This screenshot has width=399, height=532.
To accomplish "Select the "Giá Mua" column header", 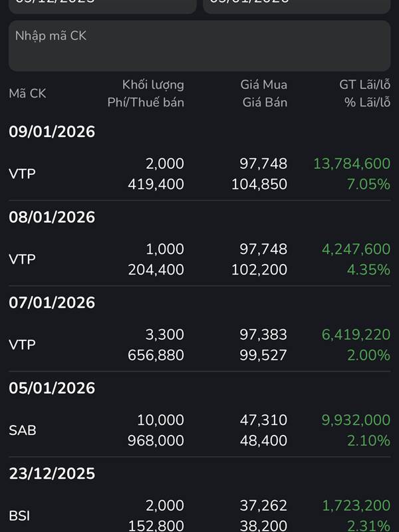I will click(x=264, y=84).
